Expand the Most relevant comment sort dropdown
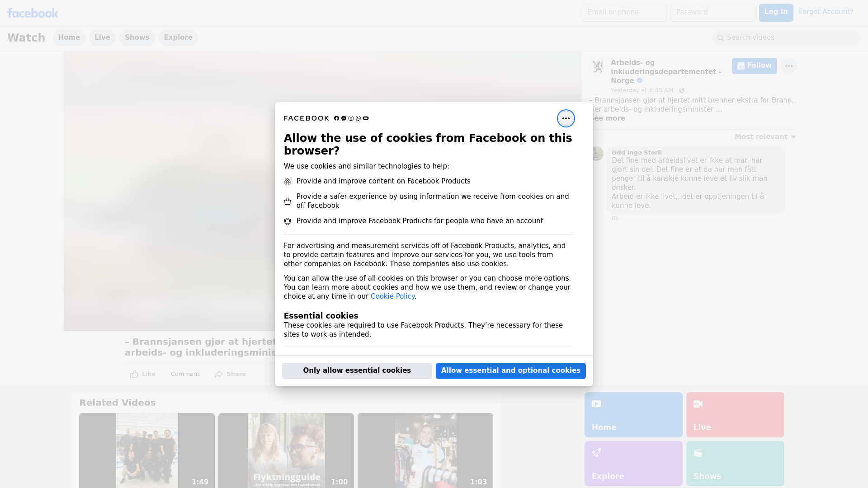Screen dimensions: 868x488 tap(765, 137)
